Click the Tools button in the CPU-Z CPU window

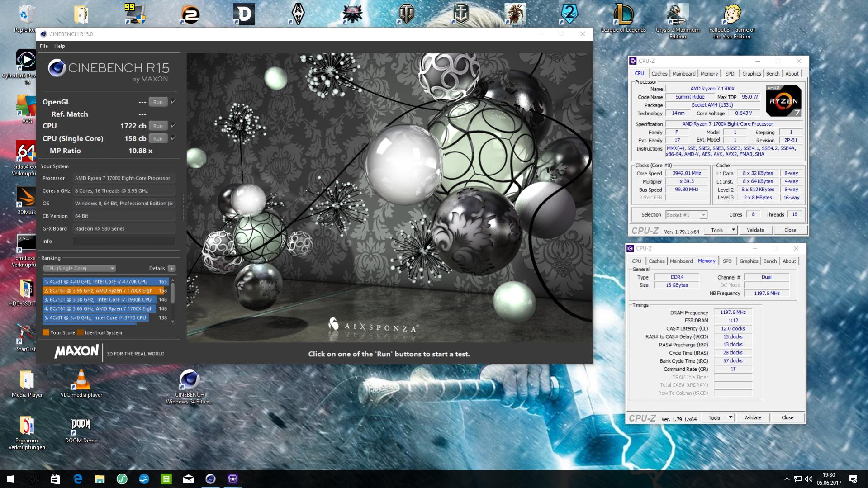tap(717, 230)
